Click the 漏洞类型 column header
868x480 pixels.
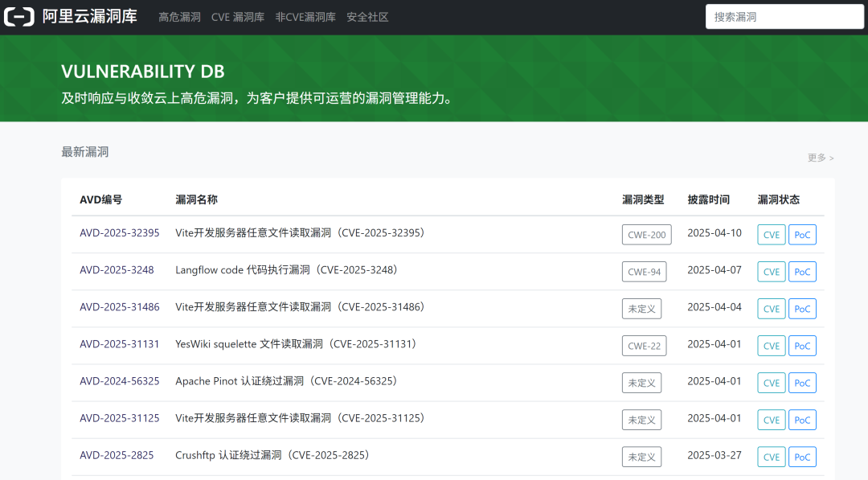click(643, 200)
